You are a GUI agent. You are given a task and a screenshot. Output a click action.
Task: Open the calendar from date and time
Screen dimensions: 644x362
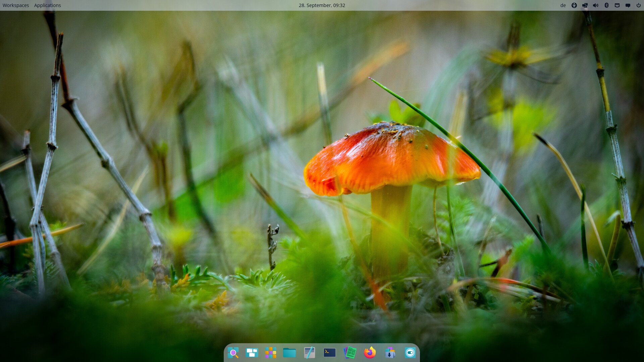pos(322,5)
